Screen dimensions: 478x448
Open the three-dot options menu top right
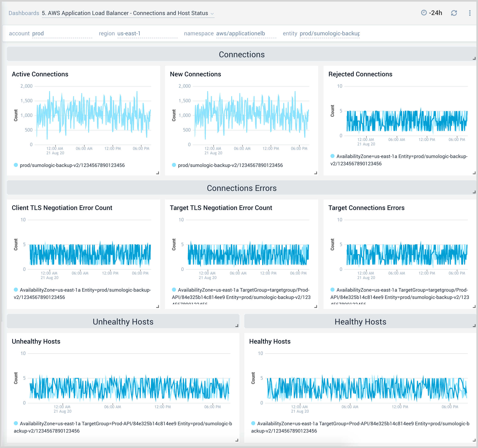(x=470, y=13)
